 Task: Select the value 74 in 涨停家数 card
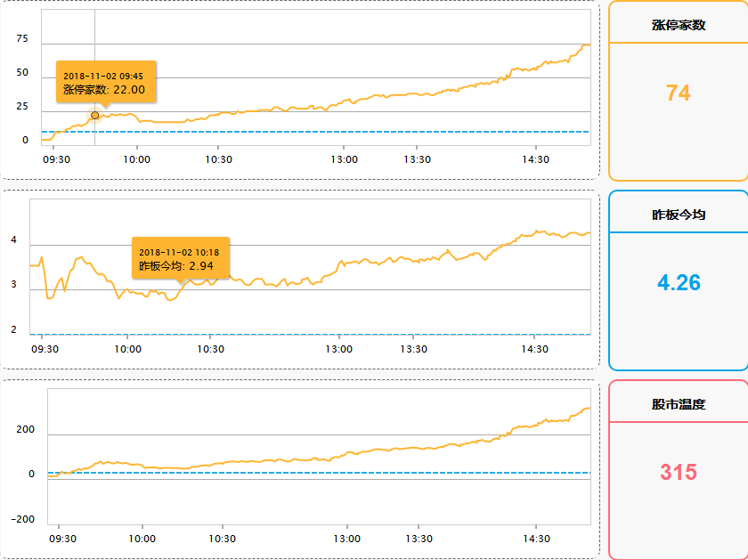pos(679,93)
